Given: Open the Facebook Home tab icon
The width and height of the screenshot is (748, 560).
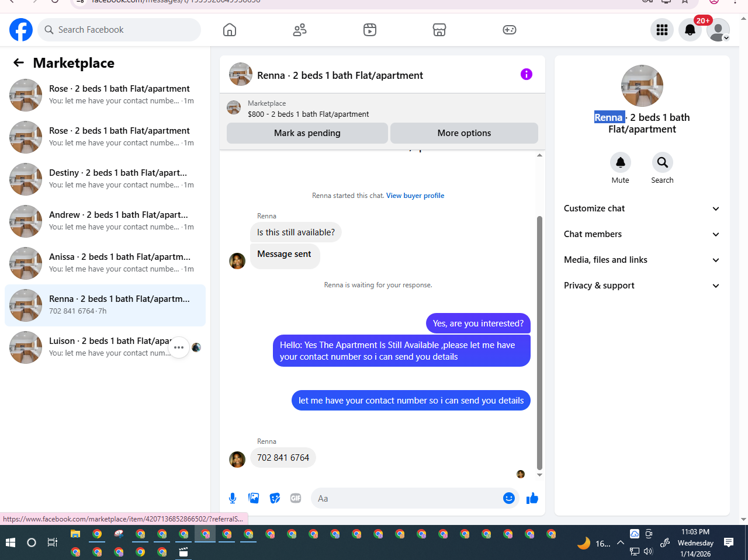Looking at the screenshot, I should coord(230,30).
